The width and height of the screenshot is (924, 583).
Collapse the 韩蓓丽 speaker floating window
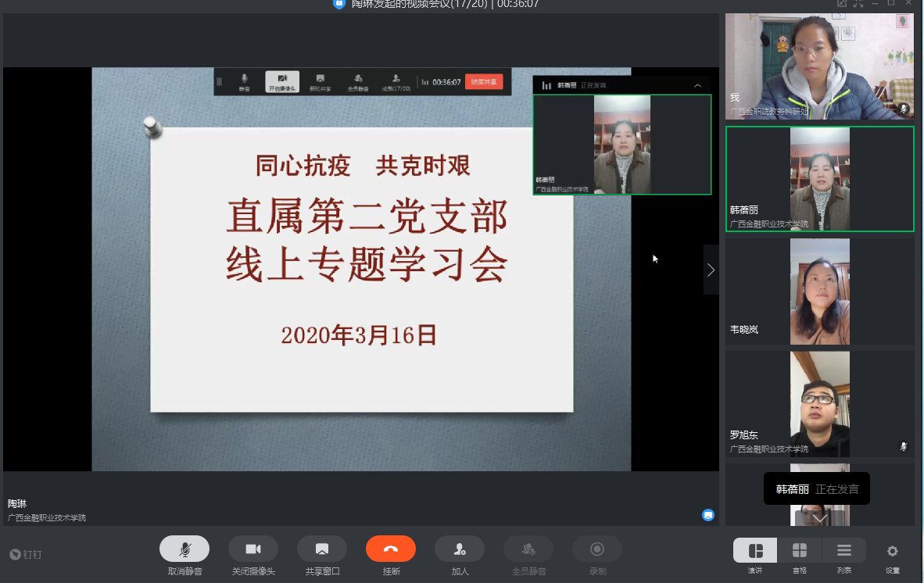click(698, 85)
